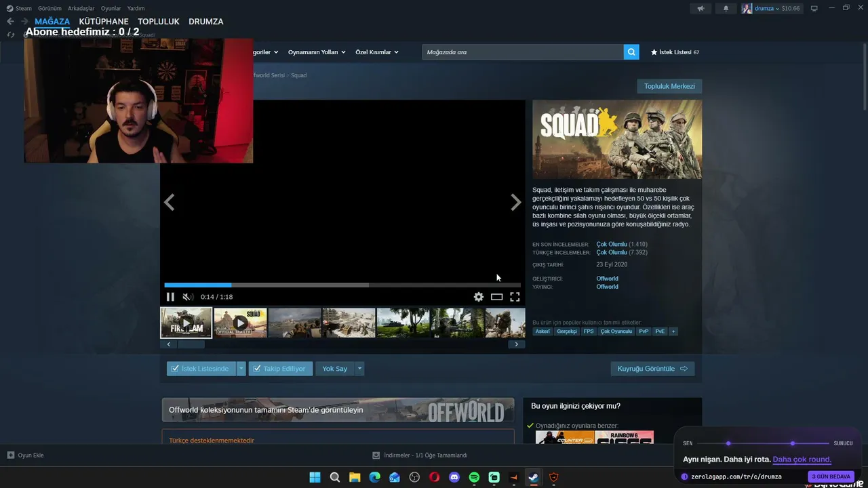Switch to the TOPLULUK tab
Screen dimensions: 868x488
159,22
